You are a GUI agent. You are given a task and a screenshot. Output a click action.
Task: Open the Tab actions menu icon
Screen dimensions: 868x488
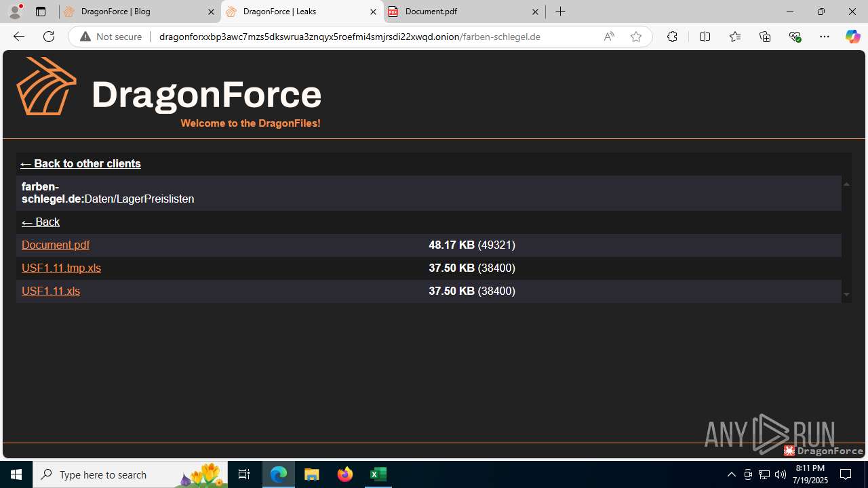point(41,12)
